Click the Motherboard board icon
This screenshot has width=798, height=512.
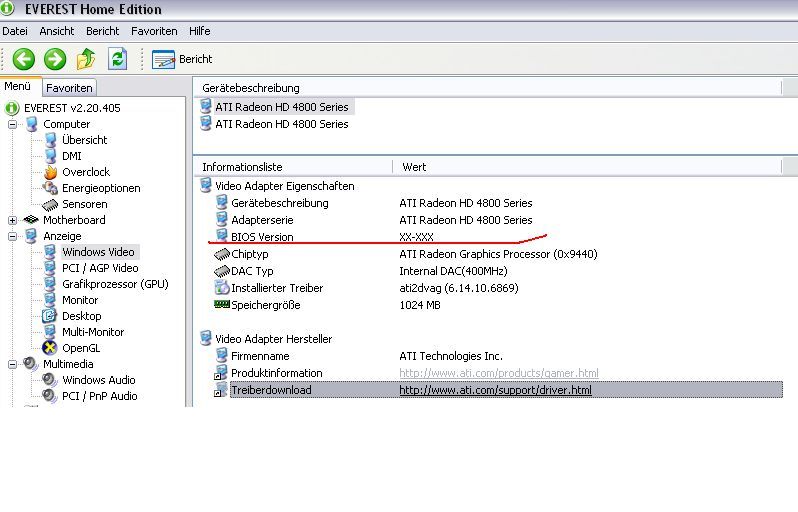click(x=32, y=220)
